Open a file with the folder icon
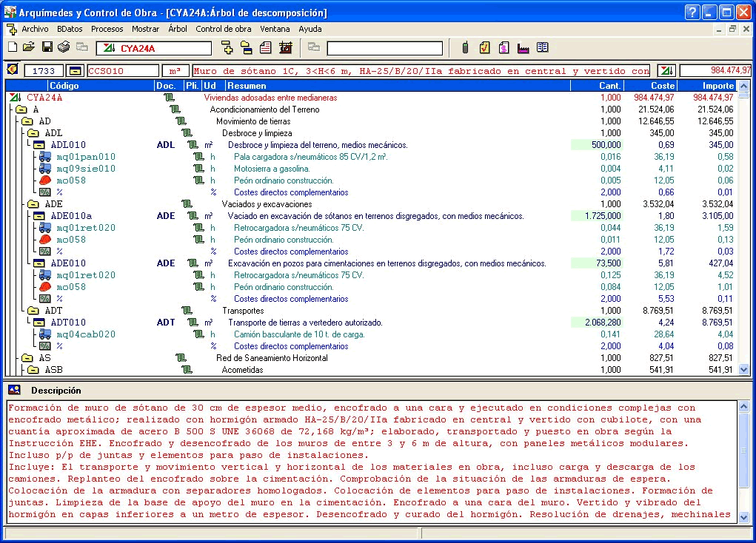 click(29, 47)
